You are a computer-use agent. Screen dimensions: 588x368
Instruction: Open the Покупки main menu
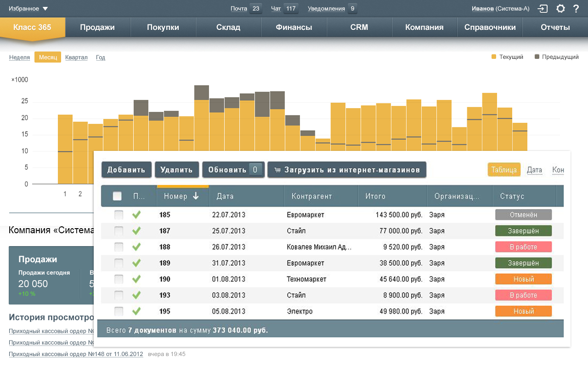pyautogui.click(x=163, y=27)
